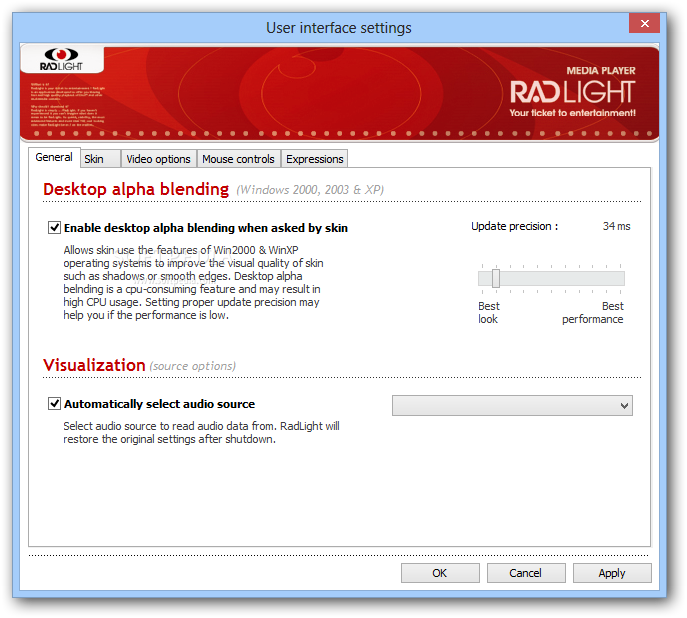Click the 'Desktop alpha blending' heading
Viewport: 687px width, 618px height.
coord(136,189)
